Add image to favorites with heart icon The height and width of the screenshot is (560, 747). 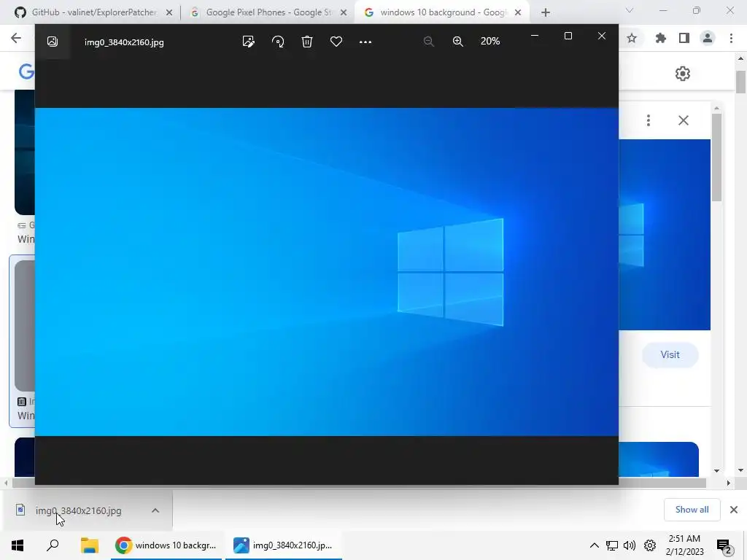(336, 42)
